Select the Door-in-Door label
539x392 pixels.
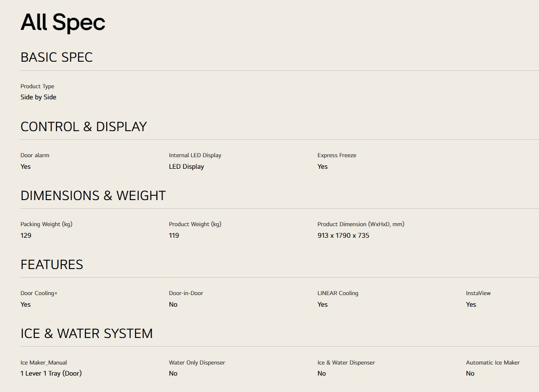(x=186, y=293)
